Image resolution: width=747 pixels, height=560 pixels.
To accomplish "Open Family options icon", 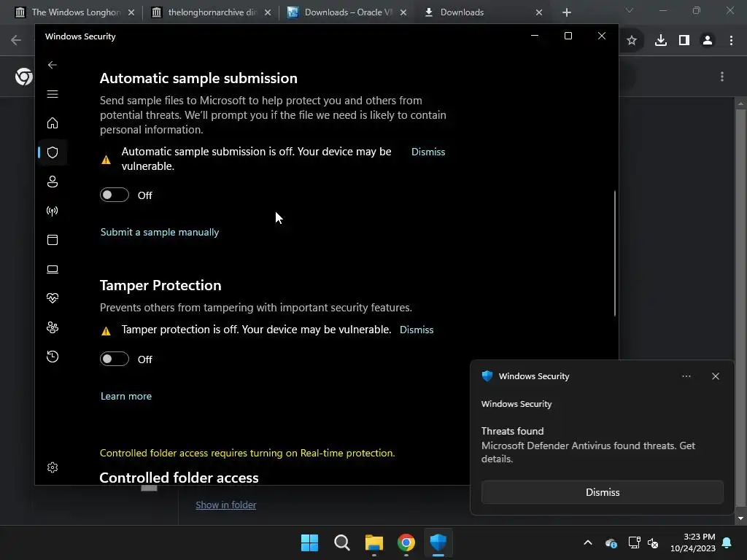I will pyautogui.click(x=53, y=327).
